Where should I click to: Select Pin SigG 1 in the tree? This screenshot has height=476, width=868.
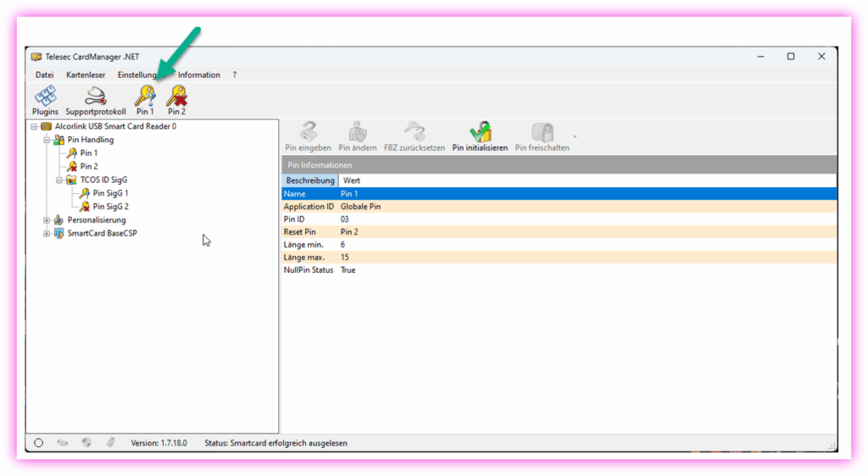tap(110, 193)
